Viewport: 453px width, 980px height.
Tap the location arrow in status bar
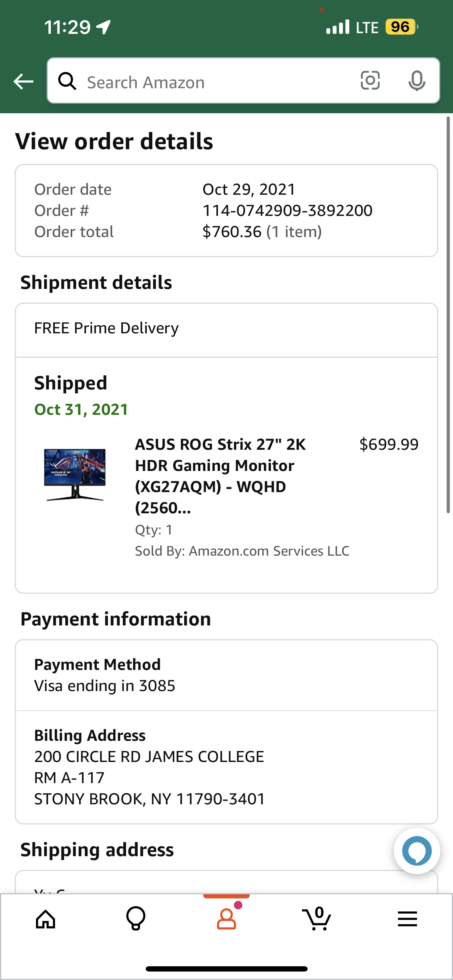tap(103, 27)
